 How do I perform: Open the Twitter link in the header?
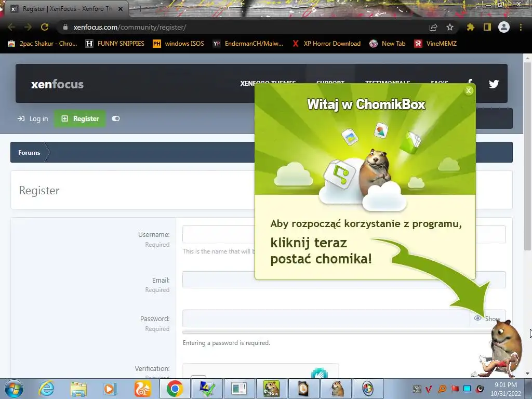494,84
